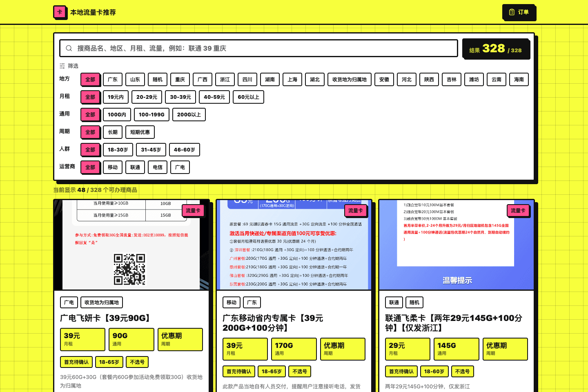The height and width of the screenshot is (392, 588).
Task: Open 广电飞妍卡【39元90G】 card title
Action: (107, 318)
